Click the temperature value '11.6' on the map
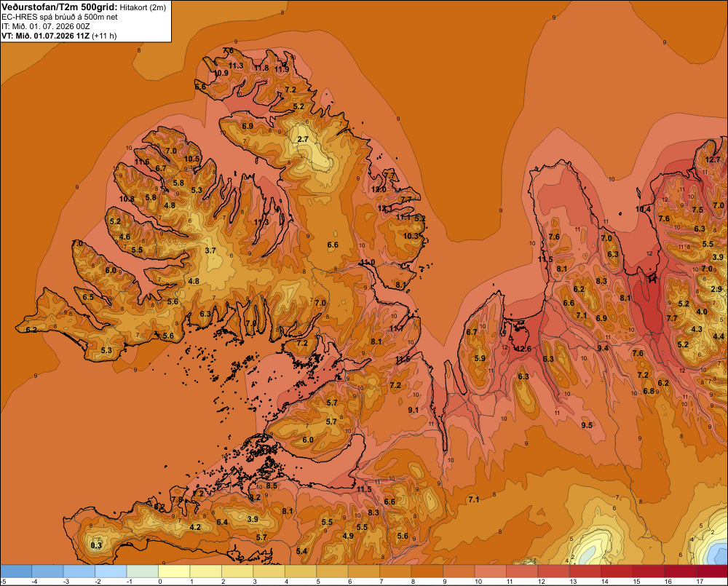Viewport: 728px width, 586px height. [x=142, y=162]
